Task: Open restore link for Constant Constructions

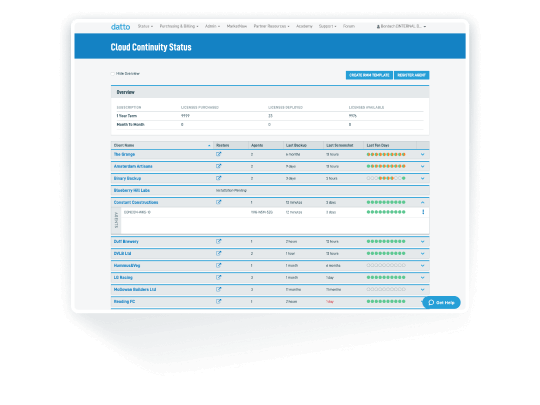Action: pos(218,202)
